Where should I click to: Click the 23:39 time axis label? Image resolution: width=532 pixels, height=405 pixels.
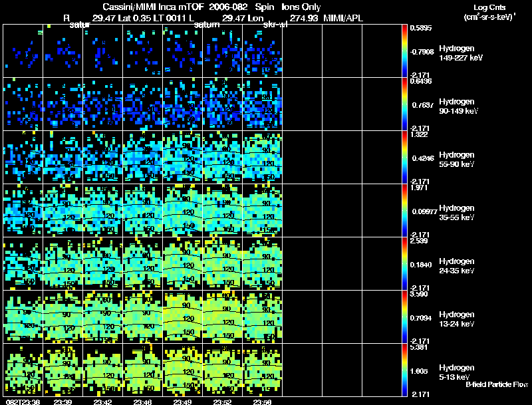(63, 401)
